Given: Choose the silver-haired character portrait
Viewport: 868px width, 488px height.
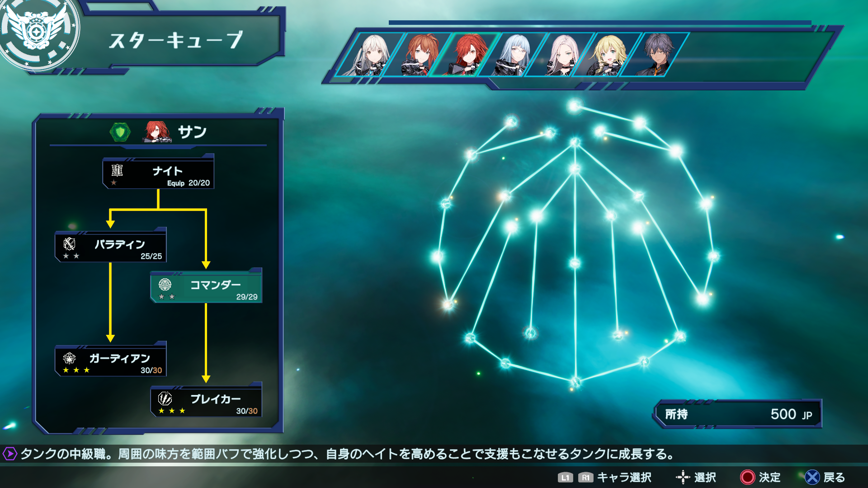Looking at the screenshot, I should (x=370, y=55).
